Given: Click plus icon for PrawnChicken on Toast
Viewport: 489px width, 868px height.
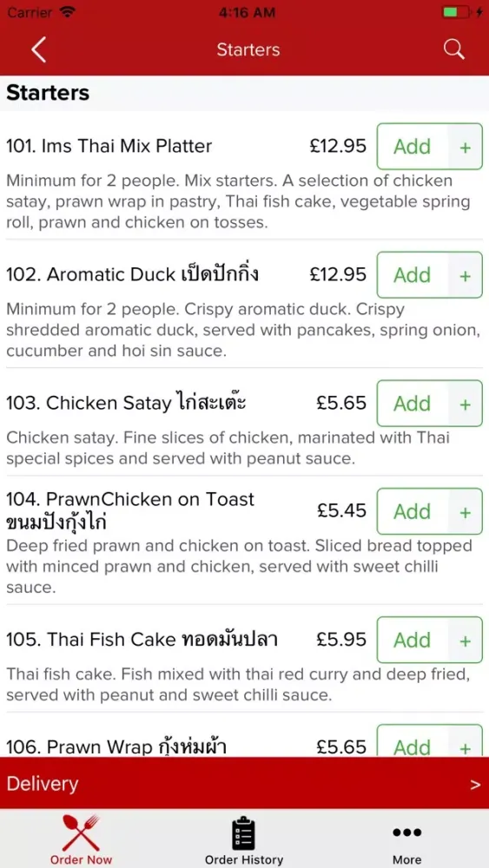Looking at the screenshot, I should pos(466,511).
